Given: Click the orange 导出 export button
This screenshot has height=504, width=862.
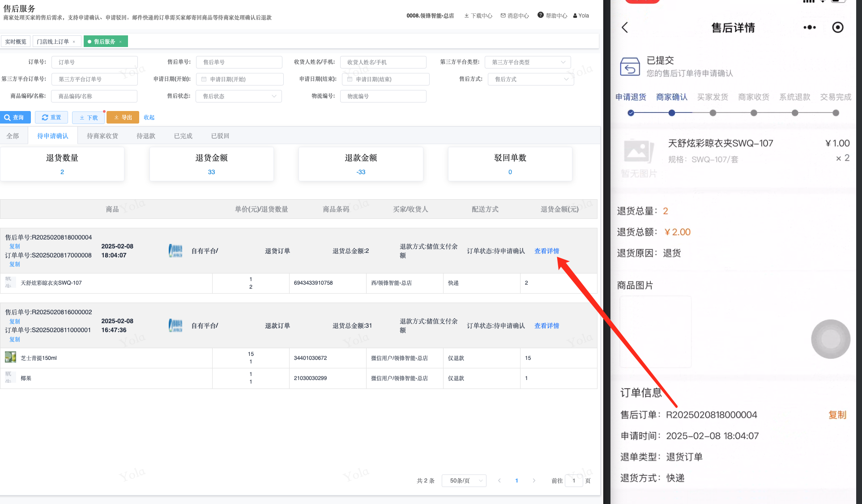Looking at the screenshot, I should 123,117.
